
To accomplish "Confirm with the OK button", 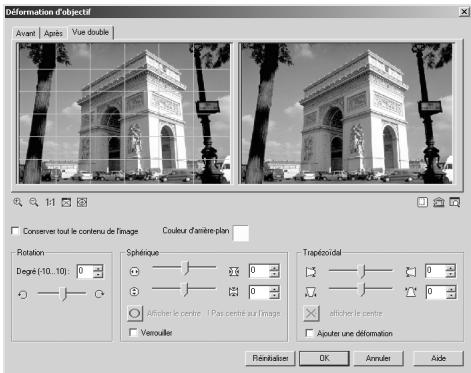I will tap(324, 358).
